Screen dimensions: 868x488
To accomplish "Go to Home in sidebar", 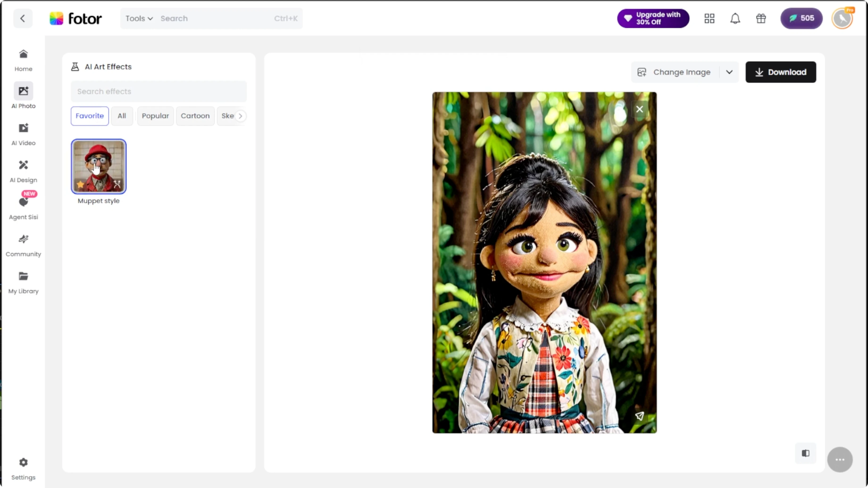I will 23,61.
